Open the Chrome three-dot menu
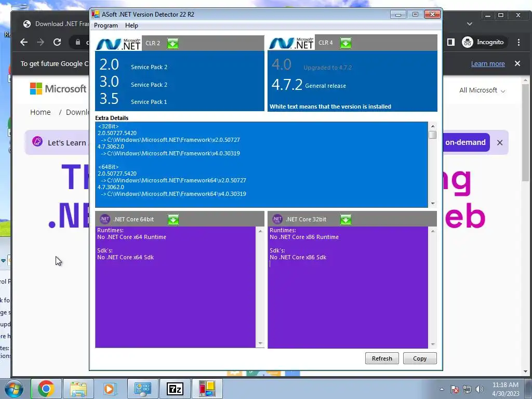This screenshot has height=399, width=532. click(x=518, y=42)
